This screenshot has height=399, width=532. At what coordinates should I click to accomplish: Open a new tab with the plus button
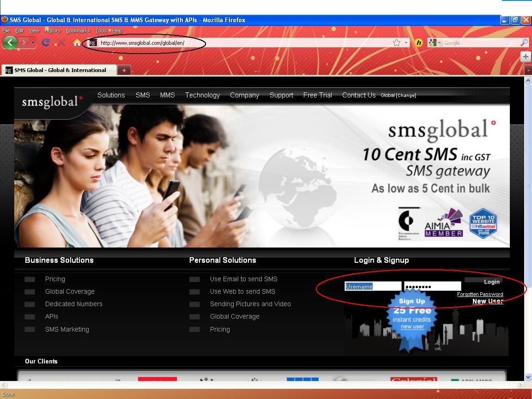coord(124,70)
